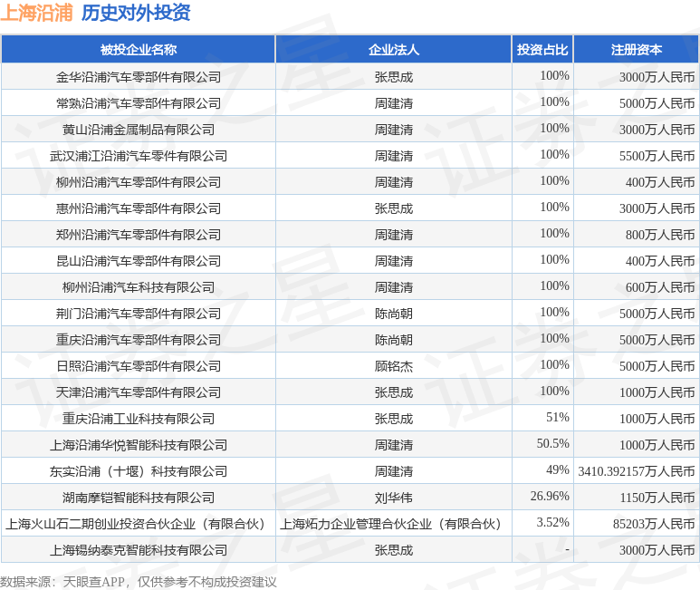Click legal representative 顾铭杰
Viewport: 700px width, 590px height.
[393, 366]
